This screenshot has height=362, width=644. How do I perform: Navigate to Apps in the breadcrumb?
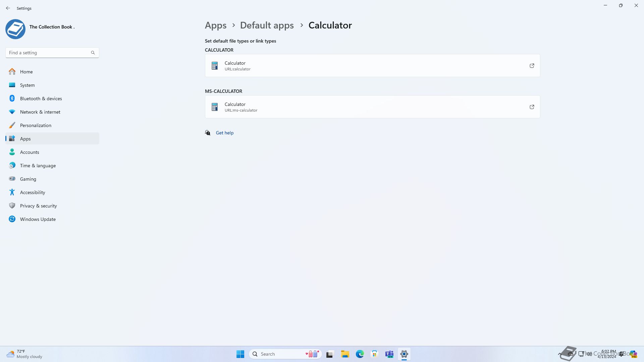click(216, 25)
